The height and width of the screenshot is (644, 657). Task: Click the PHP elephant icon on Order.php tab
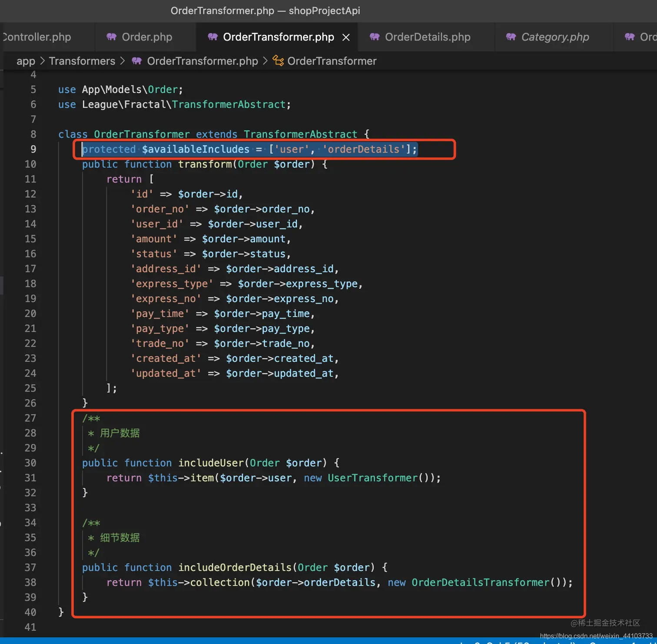112,37
